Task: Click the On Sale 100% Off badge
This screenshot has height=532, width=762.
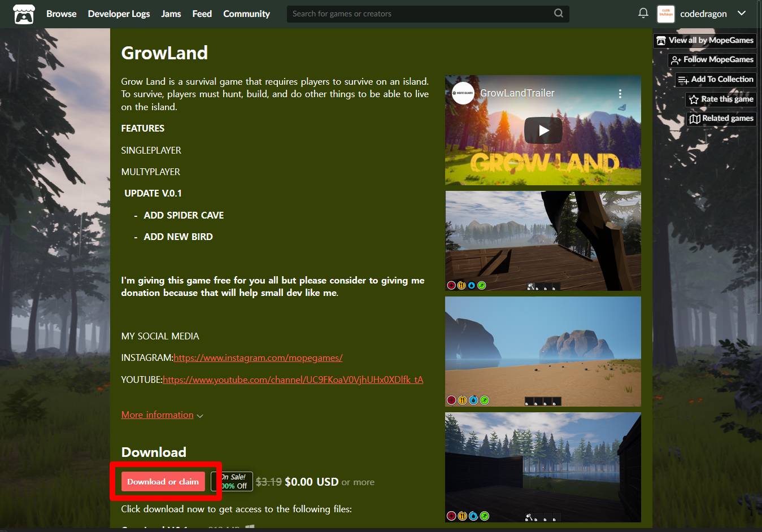Action: click(x=232, y=482)
